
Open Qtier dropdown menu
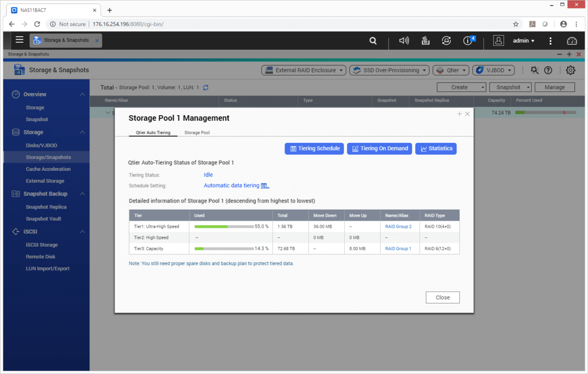451,70
